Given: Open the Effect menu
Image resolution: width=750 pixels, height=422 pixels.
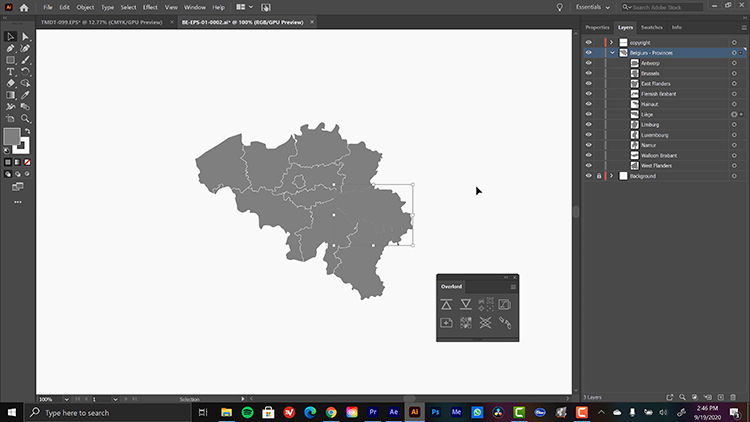Looking at the screenshot, I should 150,7.
